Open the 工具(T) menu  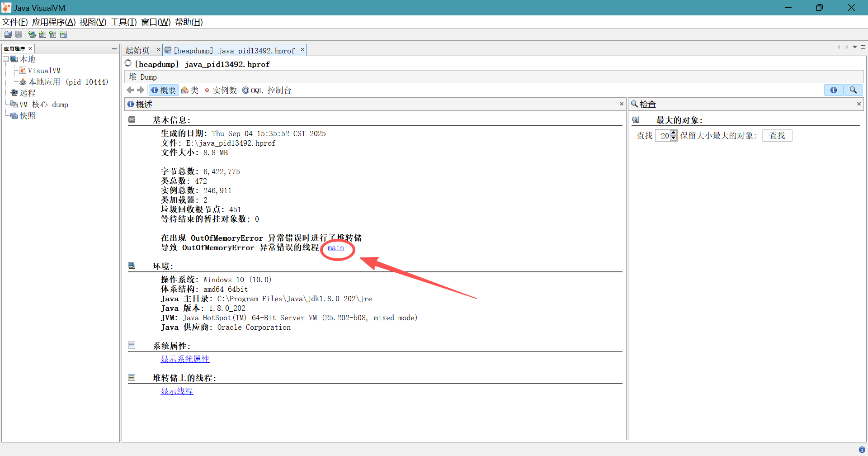tap(124, 22)
